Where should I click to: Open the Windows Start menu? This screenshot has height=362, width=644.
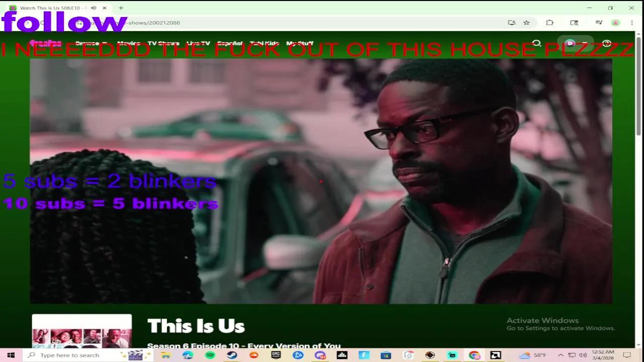pyautogui.click(x=11, y=355)
